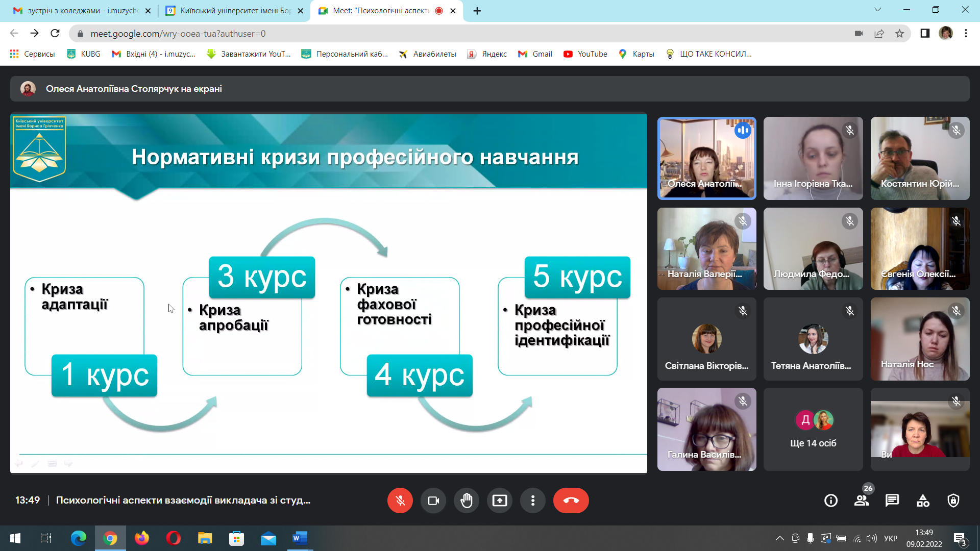Toggle the camera button
This screenshot has height=551, width=980.
point(433,500)
